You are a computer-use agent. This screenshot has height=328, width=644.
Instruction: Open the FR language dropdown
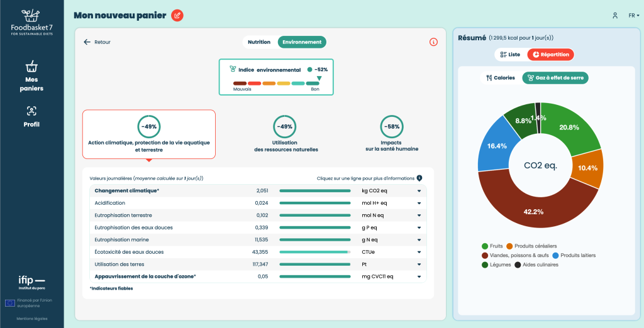point(634,16)
